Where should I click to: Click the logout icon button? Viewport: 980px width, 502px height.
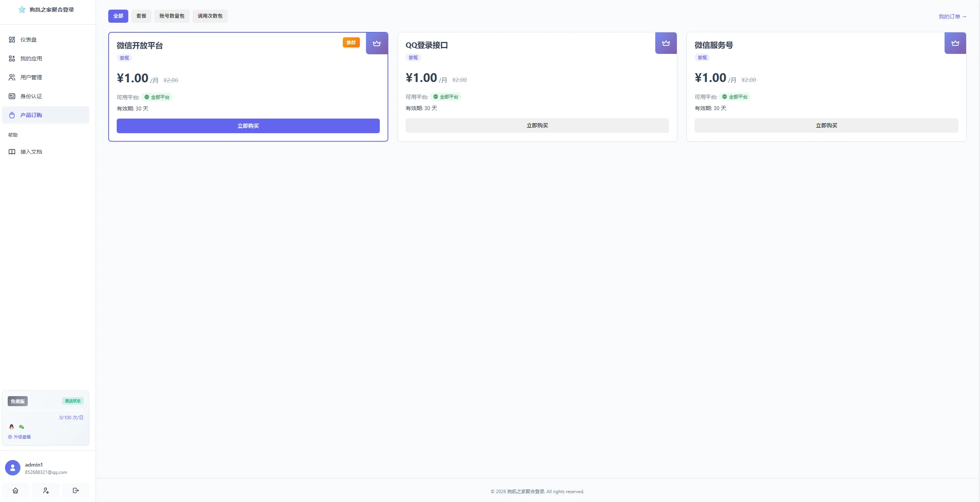pos(76,490)
